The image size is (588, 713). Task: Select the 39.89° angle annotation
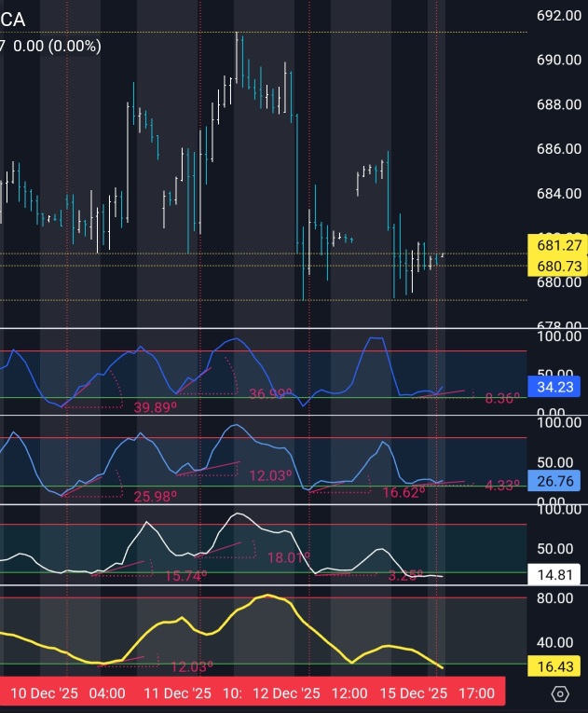tap(155, 407)
